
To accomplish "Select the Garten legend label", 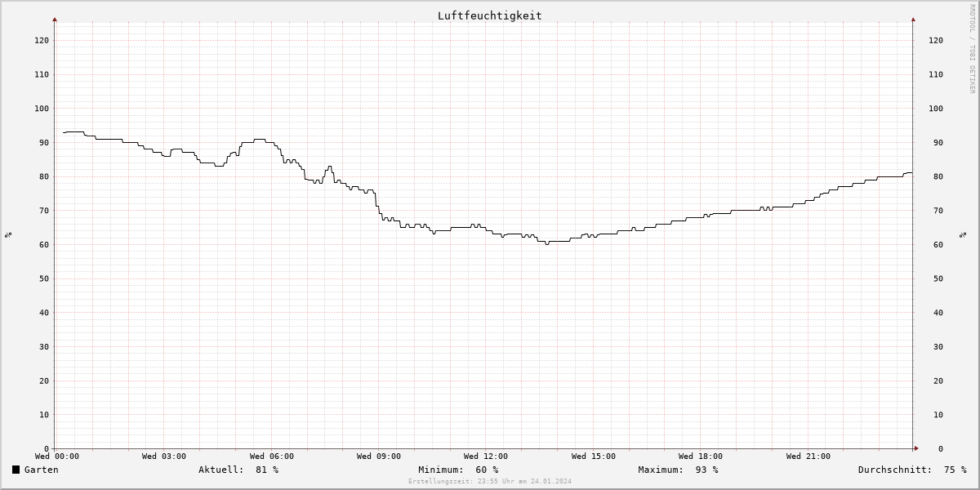I will (x=41, y=470).
